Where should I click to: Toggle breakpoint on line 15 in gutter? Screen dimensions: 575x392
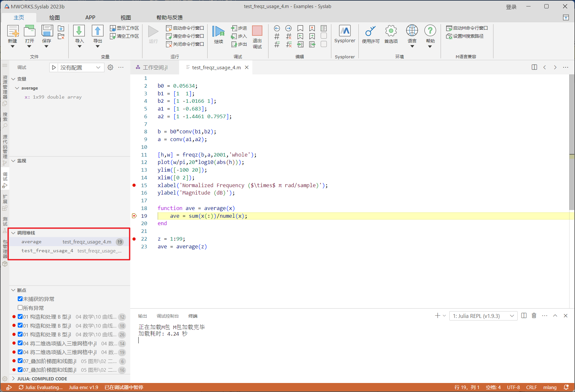[134, 185]
